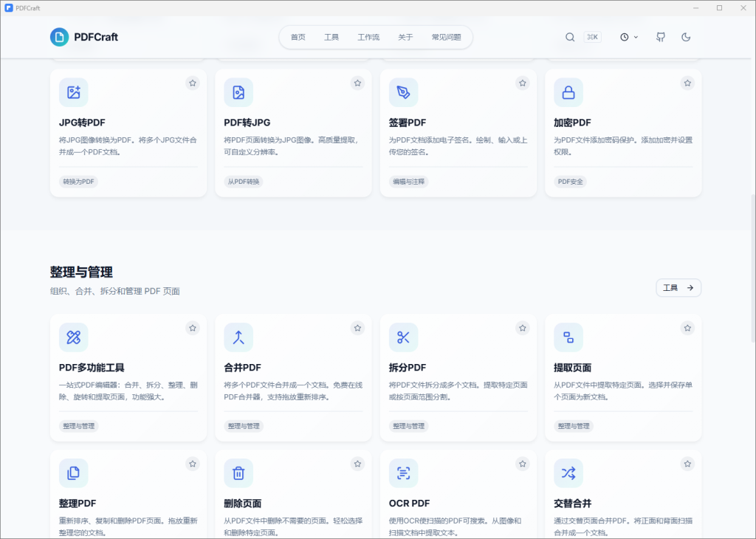Screen dimensions: 756x539
Task: Click the 转换为PDF category tag
Action: tap(78, 182)
